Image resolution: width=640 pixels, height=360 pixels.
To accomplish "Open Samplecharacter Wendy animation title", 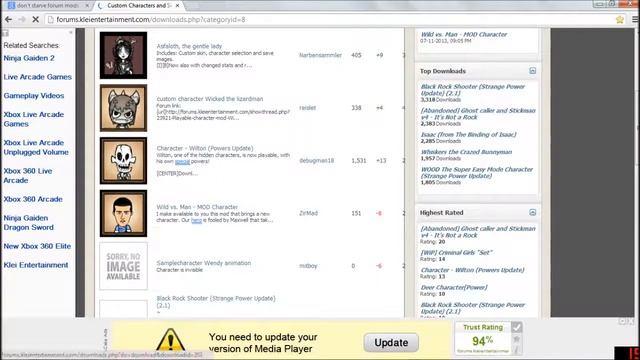I will pyautogui.click(x=204, y=263).
